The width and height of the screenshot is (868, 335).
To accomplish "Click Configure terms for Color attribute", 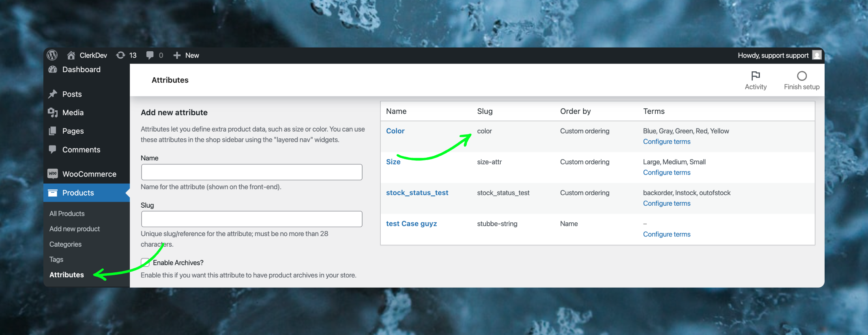I will (x=666, y=141).
